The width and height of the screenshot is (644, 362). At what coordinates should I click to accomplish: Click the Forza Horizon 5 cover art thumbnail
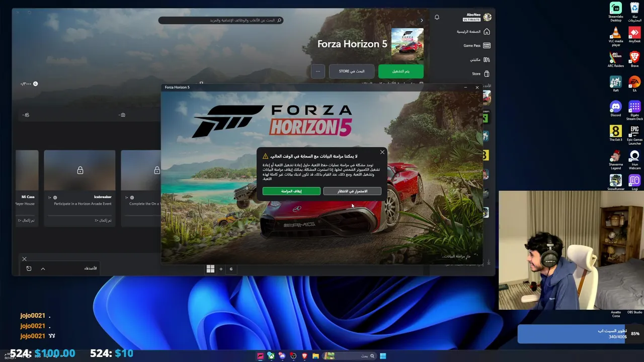click(407, 45)
